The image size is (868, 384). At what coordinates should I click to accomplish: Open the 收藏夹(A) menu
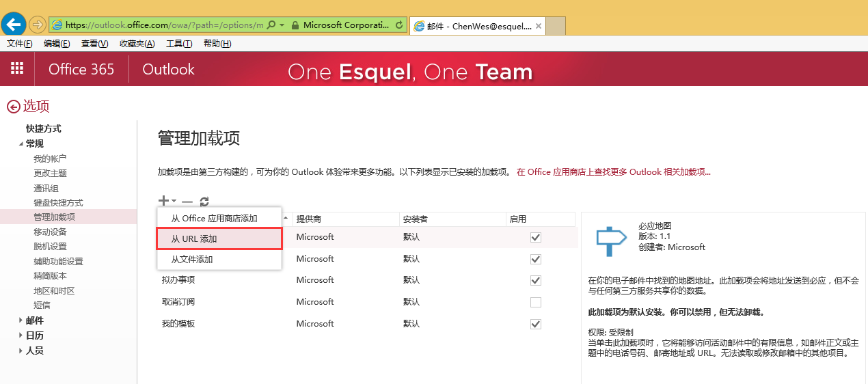(x=137, y=44)
